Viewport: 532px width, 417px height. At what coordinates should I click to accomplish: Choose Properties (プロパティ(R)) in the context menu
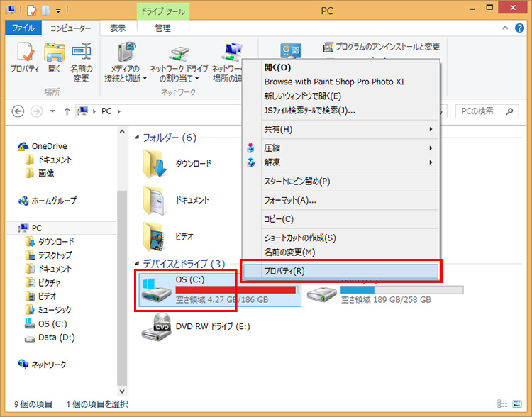point(340,271)
